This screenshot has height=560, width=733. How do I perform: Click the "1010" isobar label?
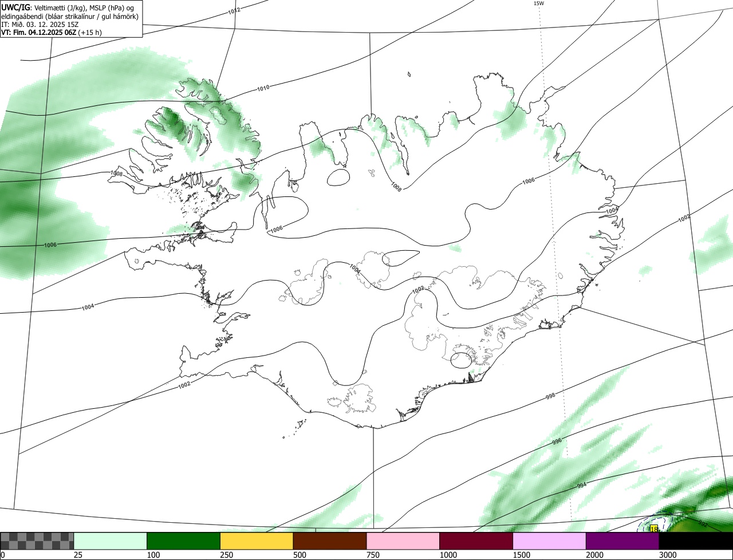coord(263,88)
